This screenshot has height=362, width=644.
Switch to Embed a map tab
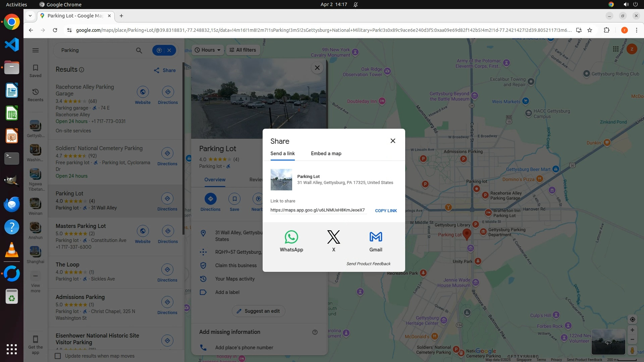click(326, 154)
